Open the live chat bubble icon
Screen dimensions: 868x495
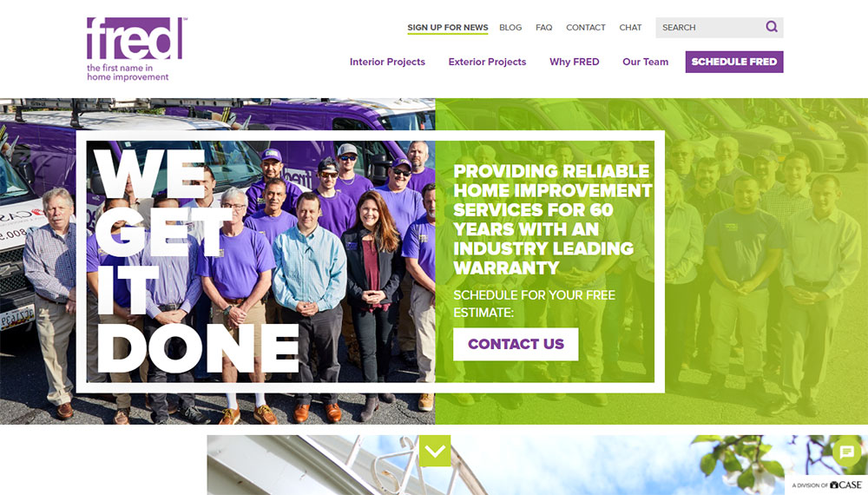[x=846, y=452]
